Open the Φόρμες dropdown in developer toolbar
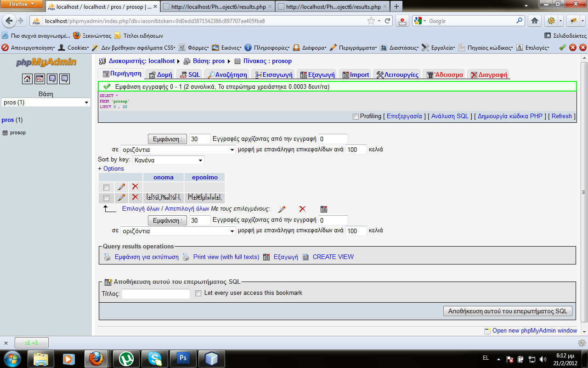The image size is (588, 368). point(193,47)
